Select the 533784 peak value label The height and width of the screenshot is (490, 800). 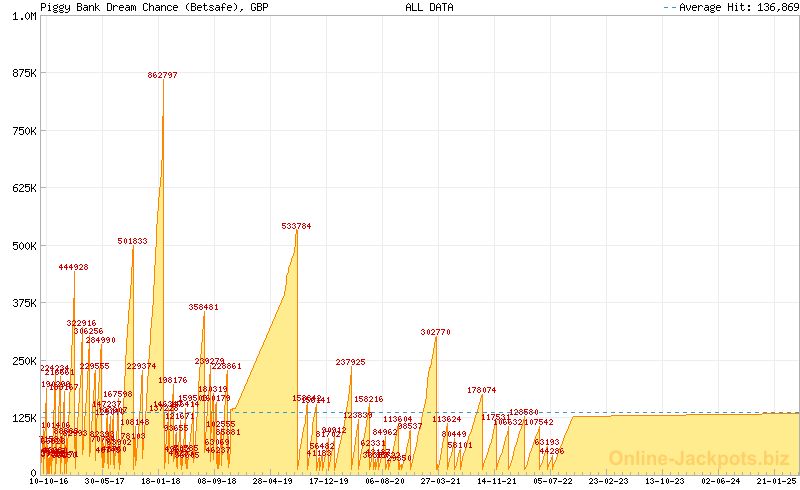pos(296,226)
